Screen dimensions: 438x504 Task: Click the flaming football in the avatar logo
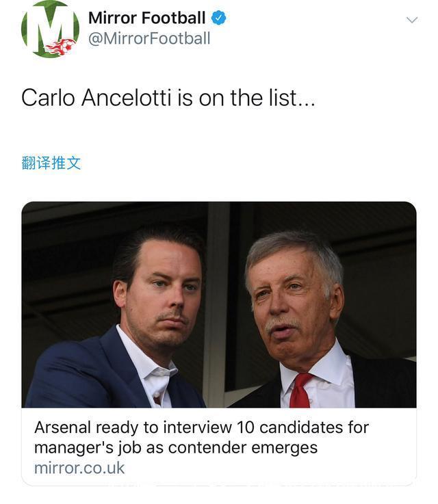click(61, 47)
